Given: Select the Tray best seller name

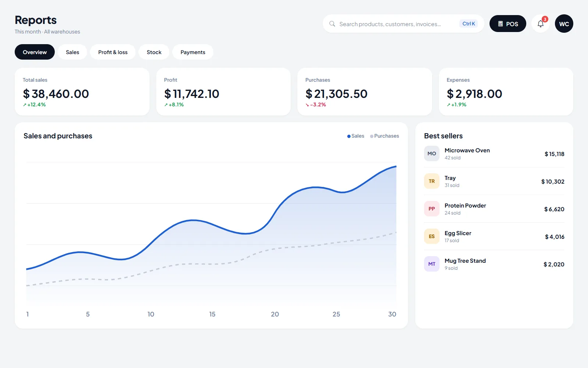Looking at the screenshot, I should pyautogui.click(x=450, y=178).
